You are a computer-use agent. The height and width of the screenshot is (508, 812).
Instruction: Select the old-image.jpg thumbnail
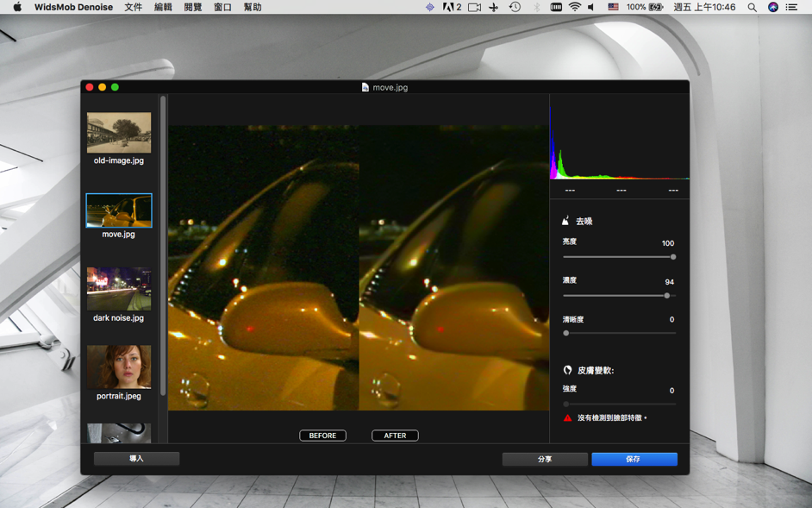tap(119, 133)
